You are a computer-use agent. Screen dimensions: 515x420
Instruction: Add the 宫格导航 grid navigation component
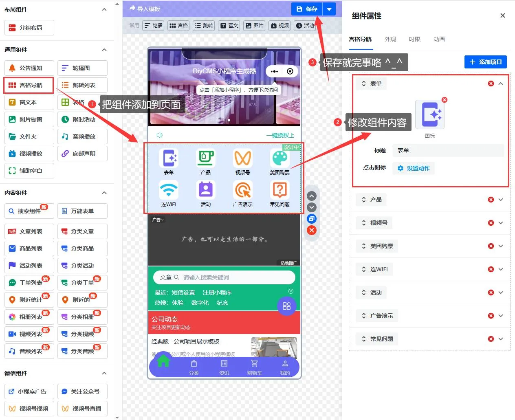[x=29, y=85]
